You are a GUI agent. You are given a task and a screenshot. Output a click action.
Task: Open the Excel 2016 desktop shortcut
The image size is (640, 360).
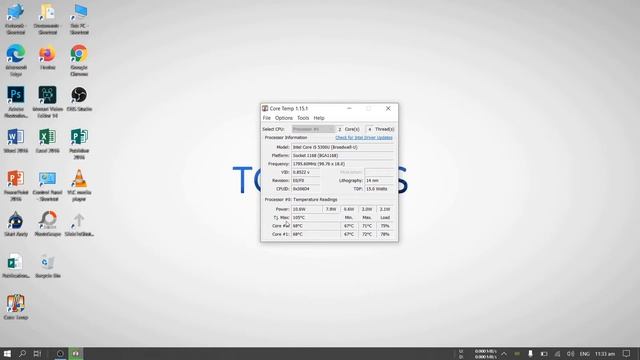pos(47,141)
